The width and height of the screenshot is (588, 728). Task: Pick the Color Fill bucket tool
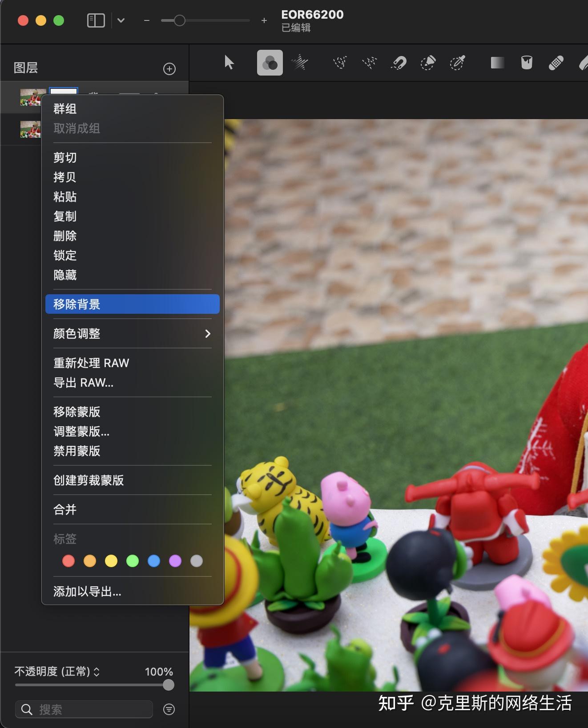[x=527, y=63]
